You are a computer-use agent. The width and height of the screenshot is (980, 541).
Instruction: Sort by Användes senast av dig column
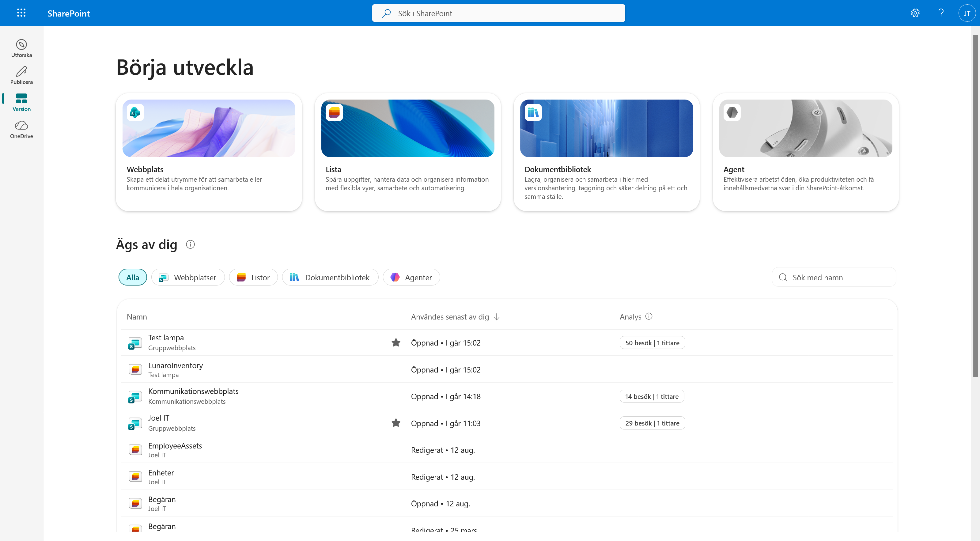455,316
